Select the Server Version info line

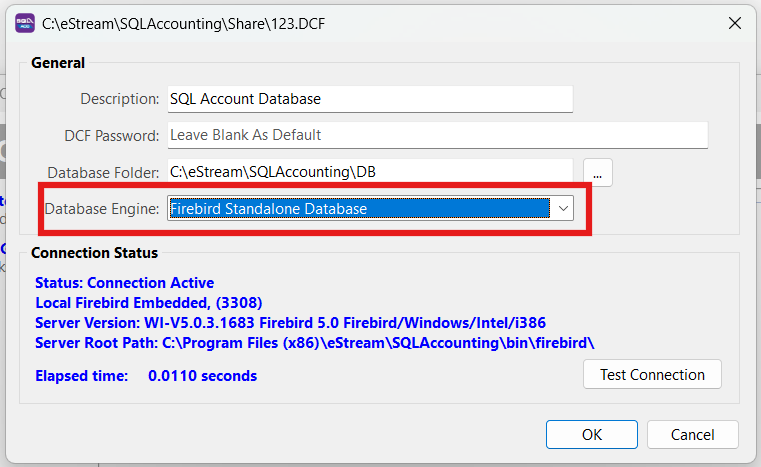[290, 323]
